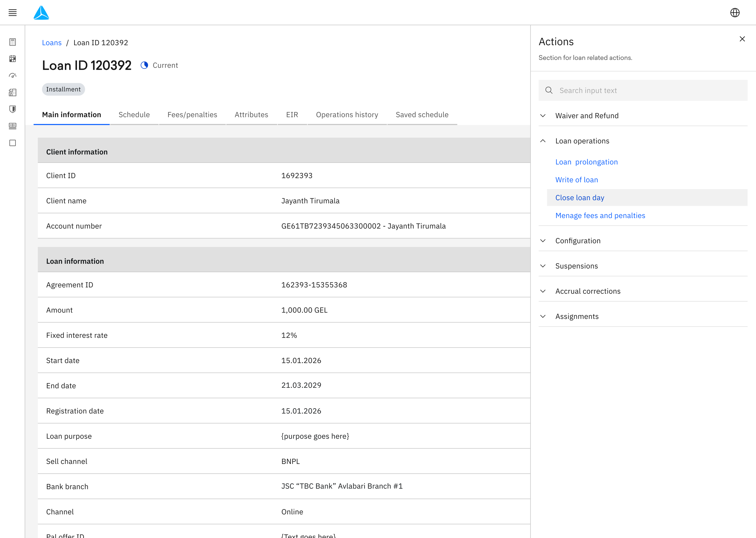Click the Agreement ID value 162393-15355368
Viewport: 756px width, 538px height.
tap(314, 285)
